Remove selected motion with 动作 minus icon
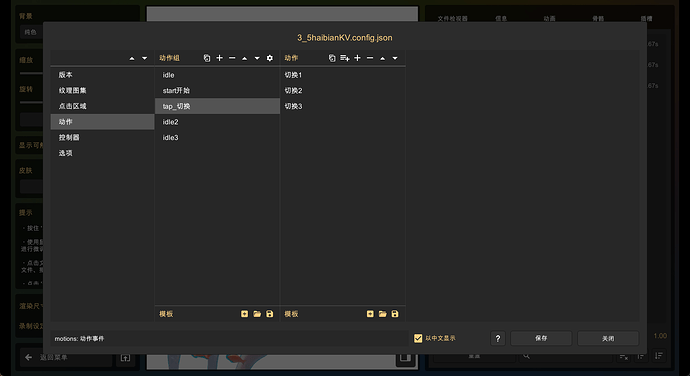Screen dimensions: 690x376 tap(370, 58)
